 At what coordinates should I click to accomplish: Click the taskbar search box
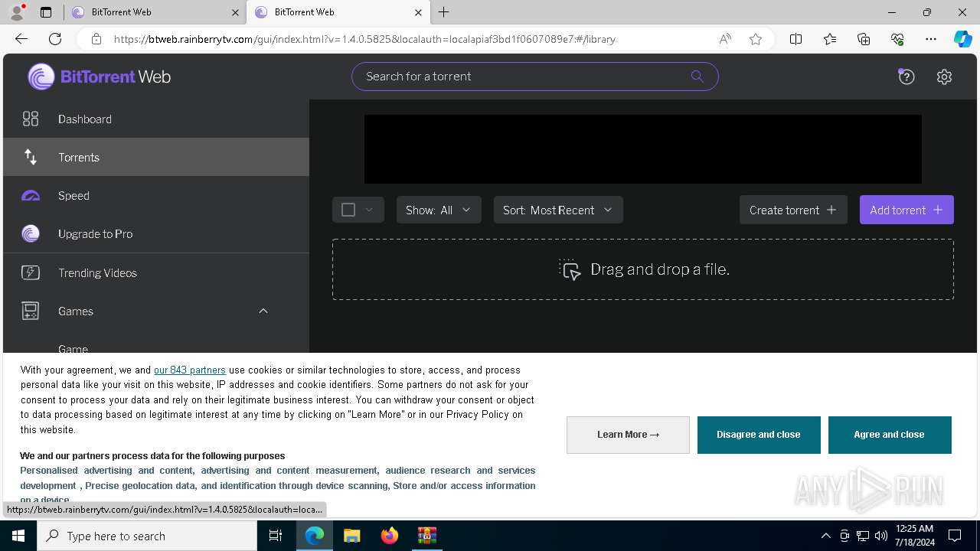tap(147, 536)
